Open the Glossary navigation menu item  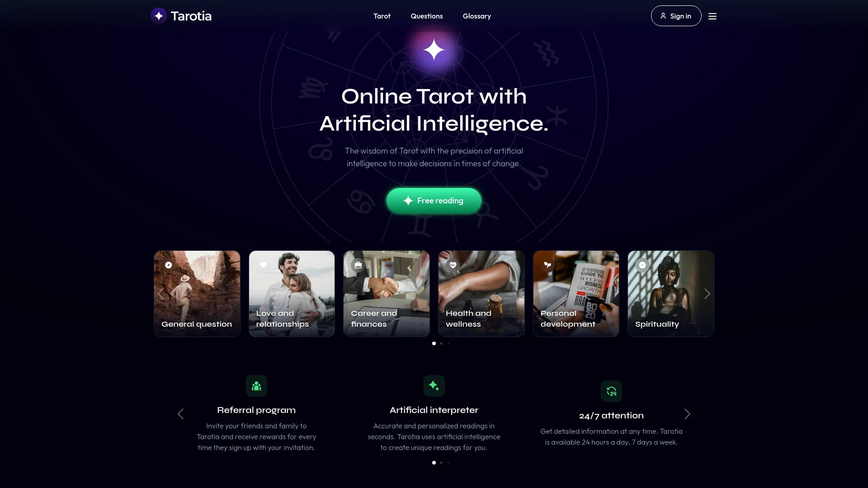477,15
